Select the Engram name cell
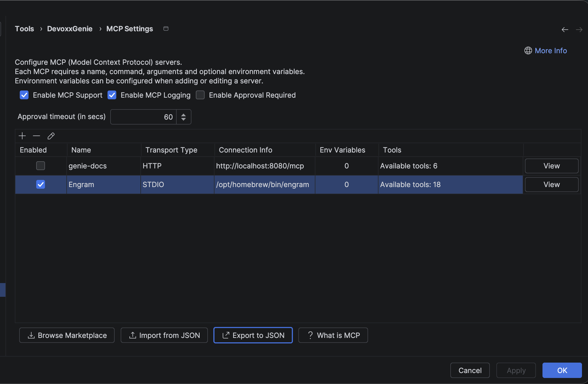 [104, 185]
